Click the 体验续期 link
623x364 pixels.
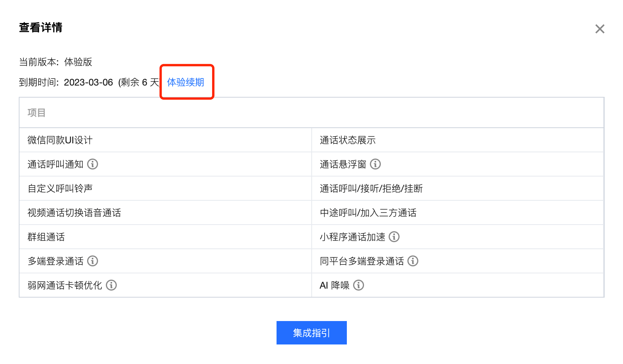coord(186,82)
